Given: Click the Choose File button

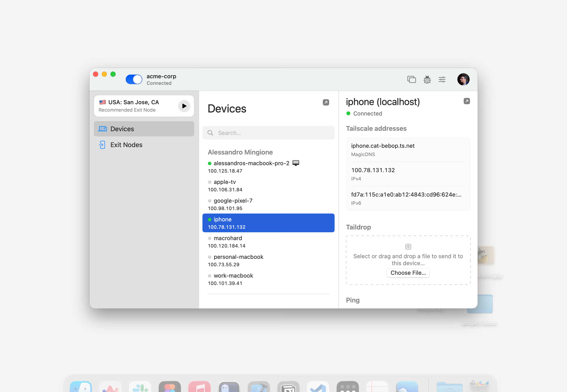Looking at the screenshot, I should pos(408,273).
